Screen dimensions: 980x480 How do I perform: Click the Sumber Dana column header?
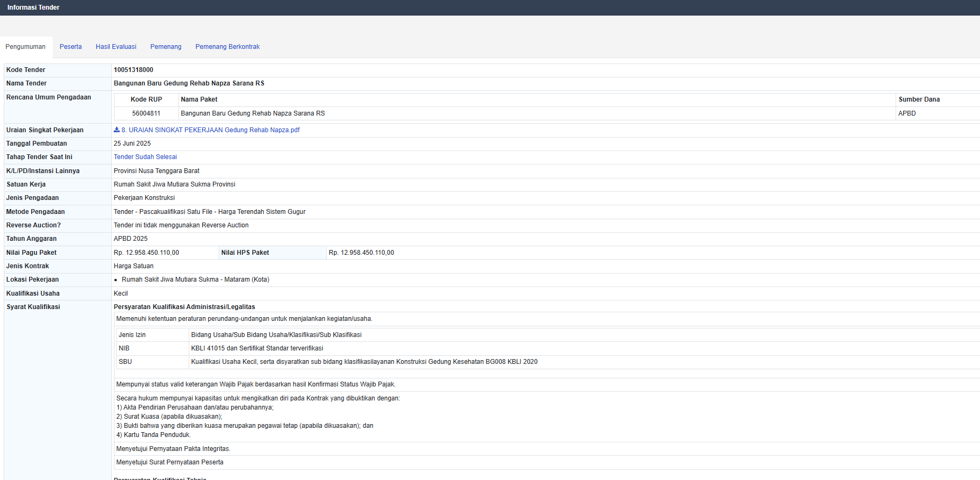point(919,99)
